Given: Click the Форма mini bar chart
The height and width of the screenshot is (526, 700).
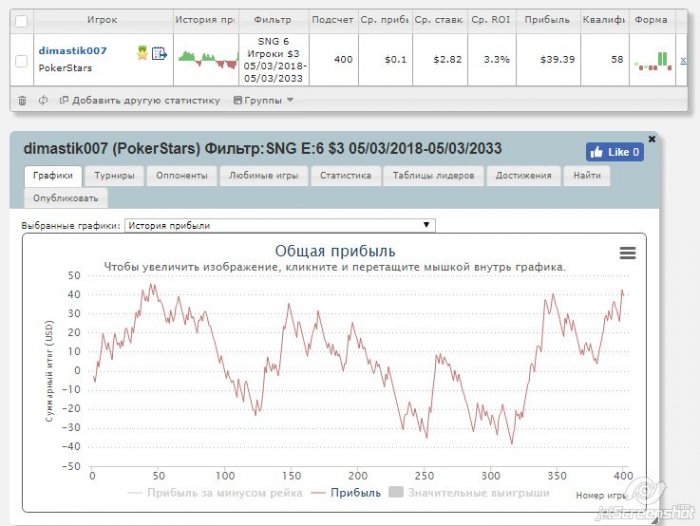Looking at the screenshot, I should (653, 61).
